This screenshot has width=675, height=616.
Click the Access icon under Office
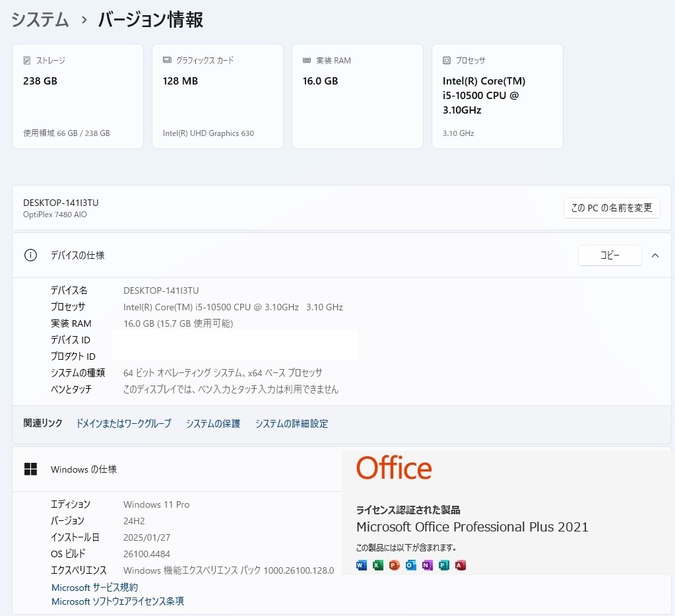(x=461, y=565)
